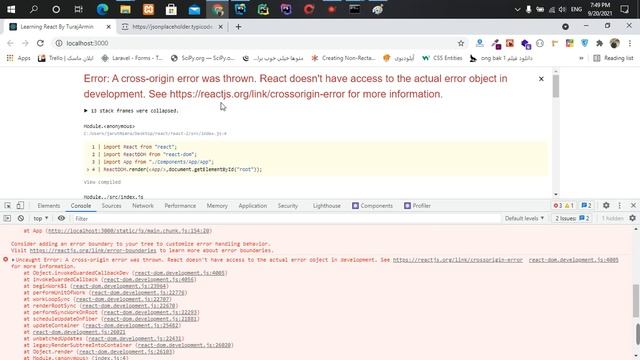
Task: Expand the collapsed stack frames
Action: [x=131, y=111]
